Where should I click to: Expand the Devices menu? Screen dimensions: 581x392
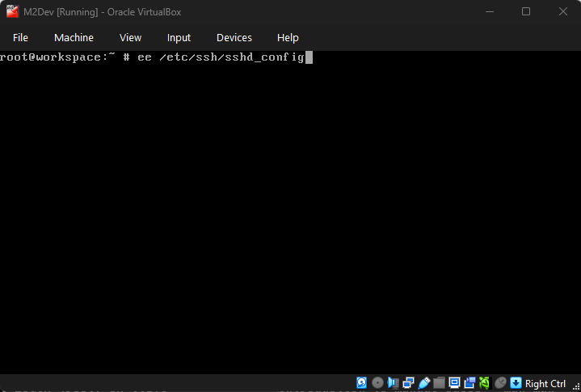pos(234,38)
